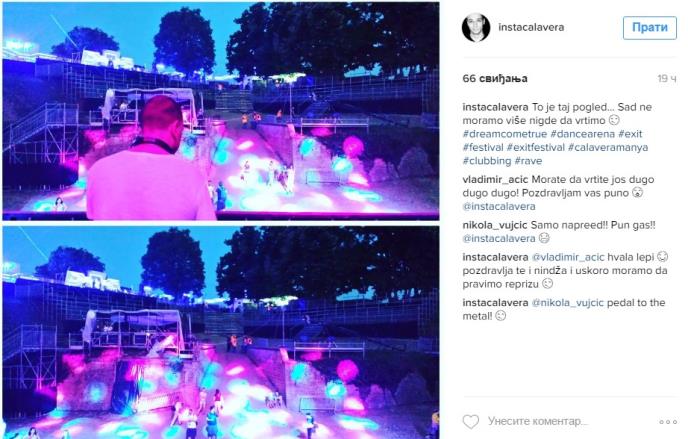This screenshot has width=688, height=439.
Task: View nikola_vujcic commenter profile
Action: (494, 225)
